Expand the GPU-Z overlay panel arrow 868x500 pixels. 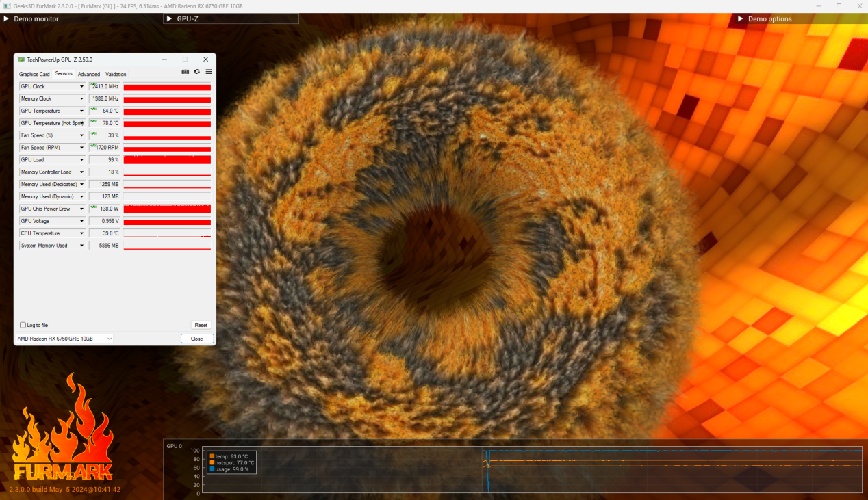coord(169,19)
